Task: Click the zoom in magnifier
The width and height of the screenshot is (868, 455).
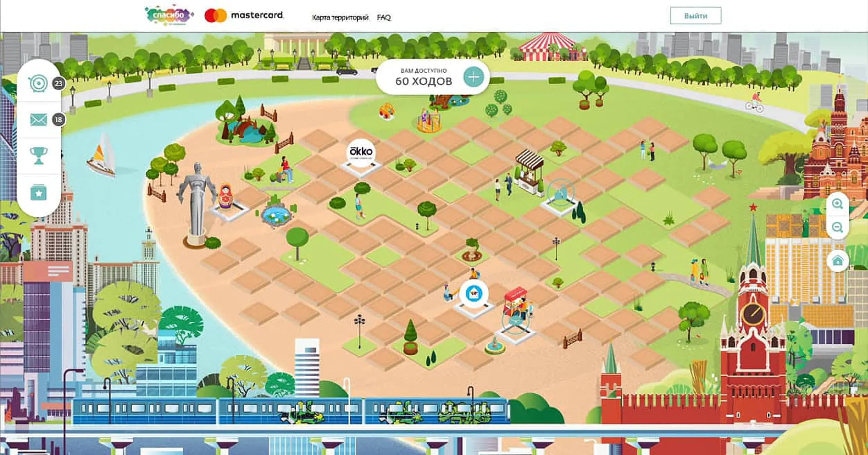Action: (x=837, y=203)
